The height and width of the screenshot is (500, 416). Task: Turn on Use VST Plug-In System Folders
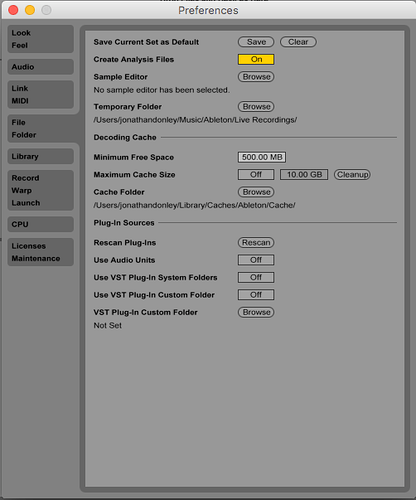256,277
